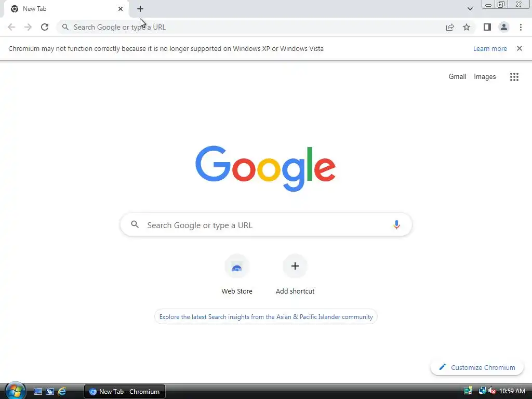532x399 pixels.
Task: Open the tab search chevron
Action: 470,9
